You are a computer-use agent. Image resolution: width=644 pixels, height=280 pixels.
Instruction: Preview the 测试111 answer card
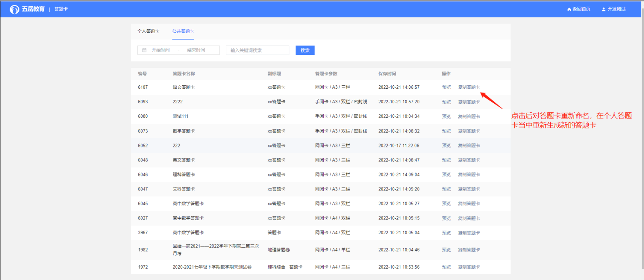446,117
